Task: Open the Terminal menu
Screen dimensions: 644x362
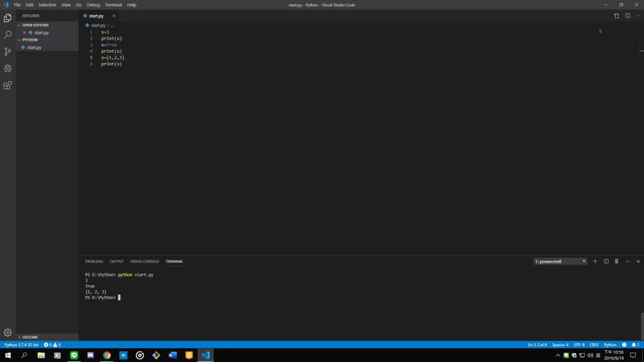Action: click(113, 5)
